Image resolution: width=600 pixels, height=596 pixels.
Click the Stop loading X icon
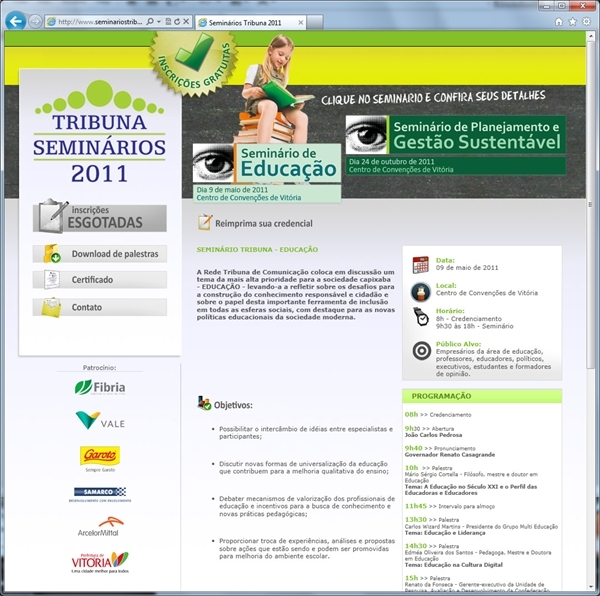186,22
